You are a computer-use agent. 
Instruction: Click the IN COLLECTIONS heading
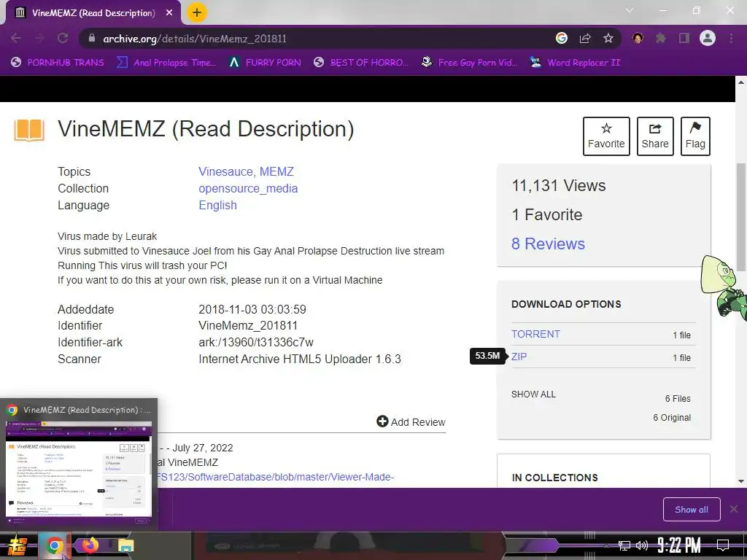554,478
